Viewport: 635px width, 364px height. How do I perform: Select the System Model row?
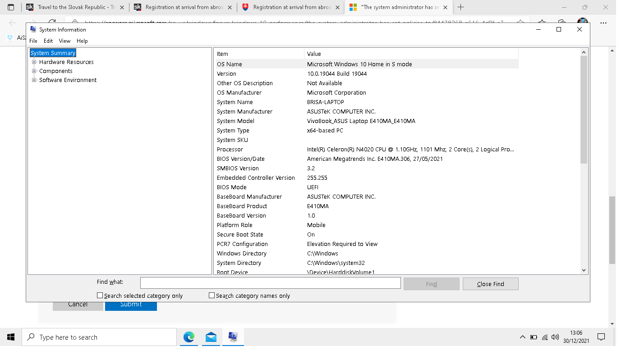(366, 121)
